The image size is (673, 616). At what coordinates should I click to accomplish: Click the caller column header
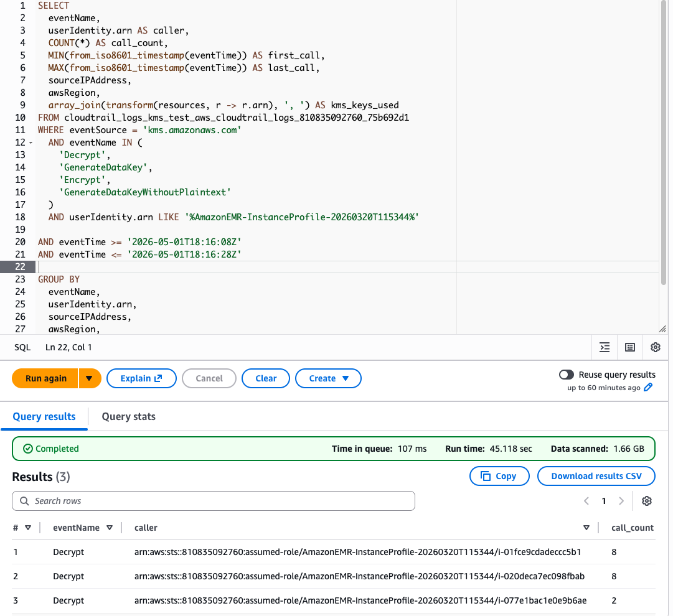tap(146, 528)
